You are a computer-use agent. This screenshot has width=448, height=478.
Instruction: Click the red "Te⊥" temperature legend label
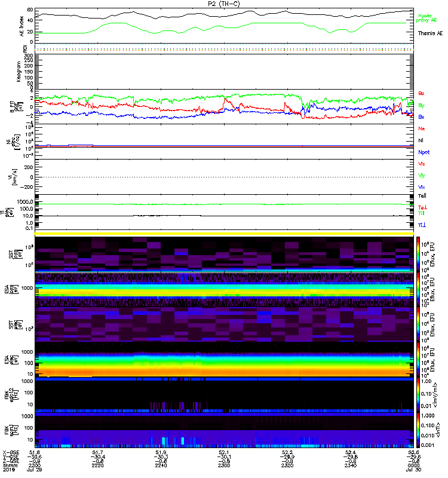(422, 207)
